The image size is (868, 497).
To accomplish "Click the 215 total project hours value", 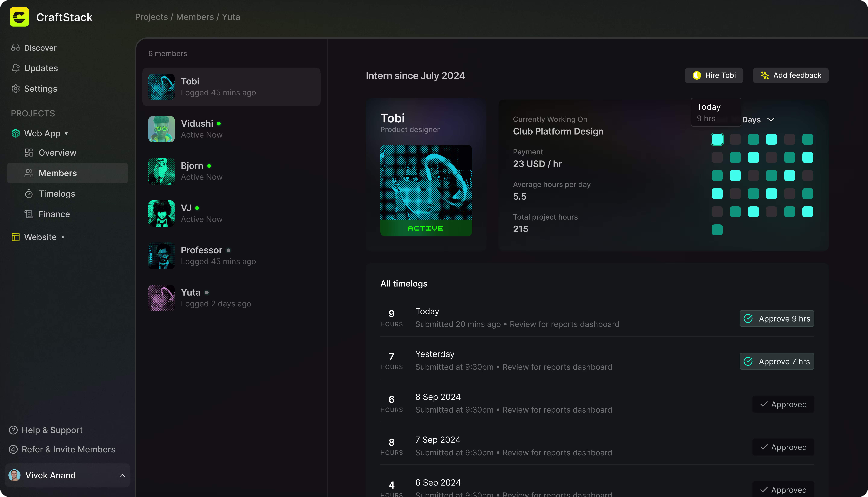I will point(520,229).
